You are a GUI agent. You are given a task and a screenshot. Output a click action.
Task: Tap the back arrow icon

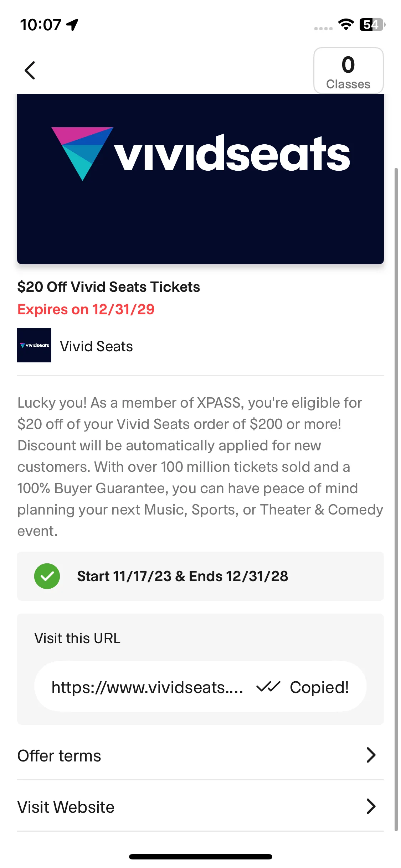coord(30,71)
